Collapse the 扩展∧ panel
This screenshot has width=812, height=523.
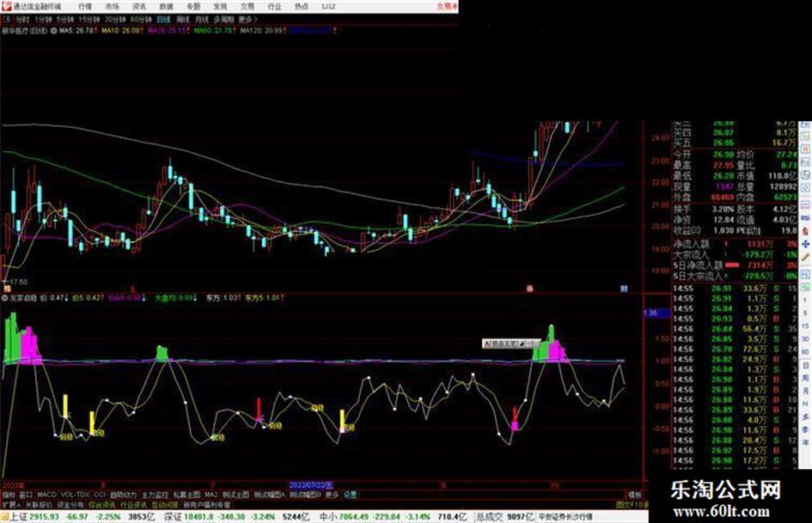[x=11, y=504]
